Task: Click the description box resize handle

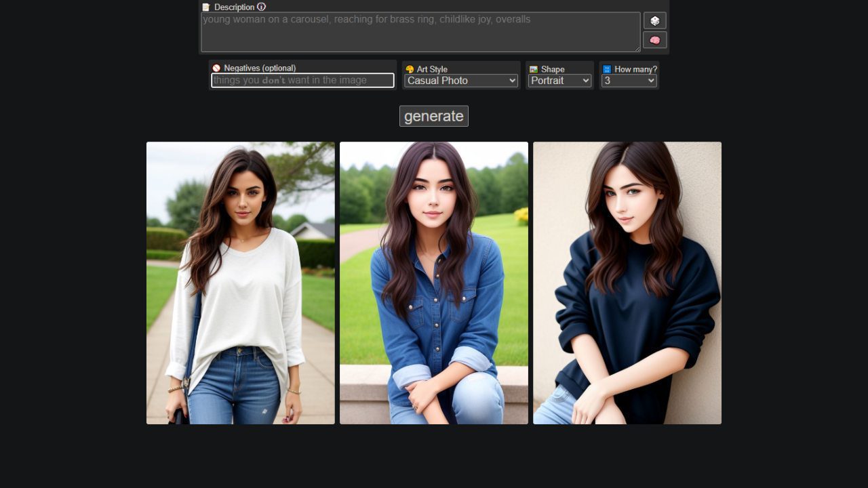Action: 637,49
